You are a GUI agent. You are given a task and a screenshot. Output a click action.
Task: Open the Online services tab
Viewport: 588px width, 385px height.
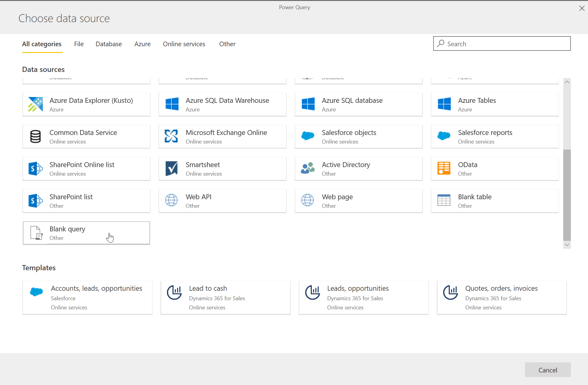point(184,44)
